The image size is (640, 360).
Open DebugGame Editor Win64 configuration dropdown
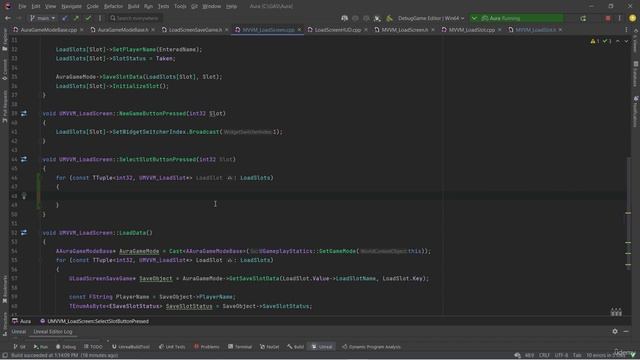pos(431,18)
